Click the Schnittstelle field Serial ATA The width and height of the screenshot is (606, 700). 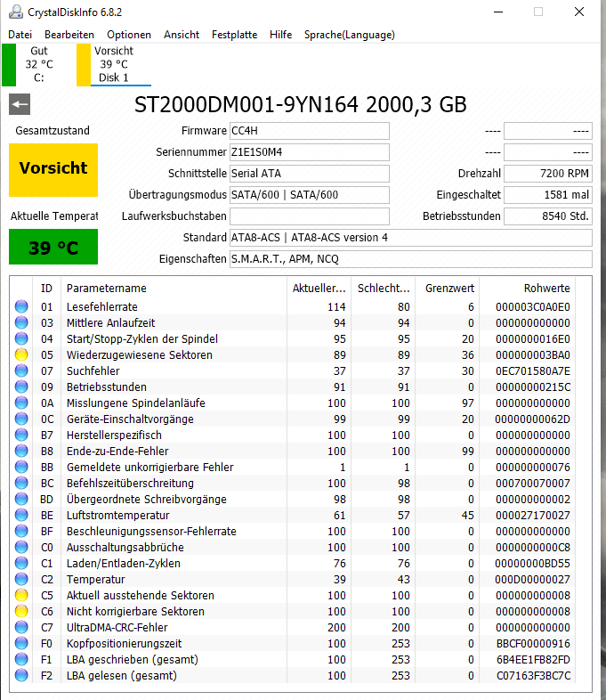tap(310, 174)
